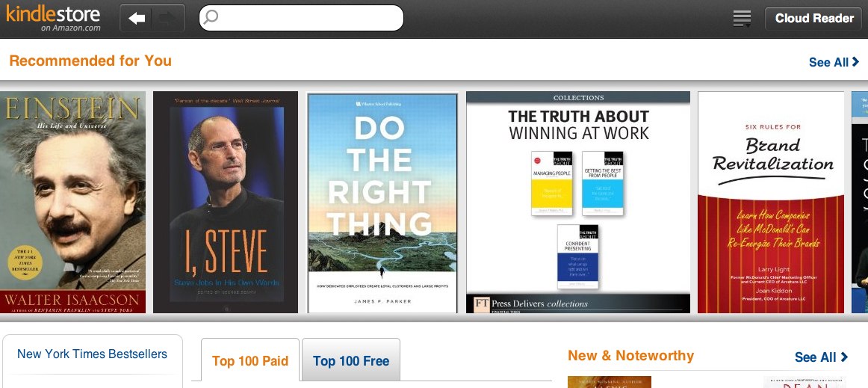Click the forward arrow navigation button
The image size is (868, 388).
[x=168, y=18]
